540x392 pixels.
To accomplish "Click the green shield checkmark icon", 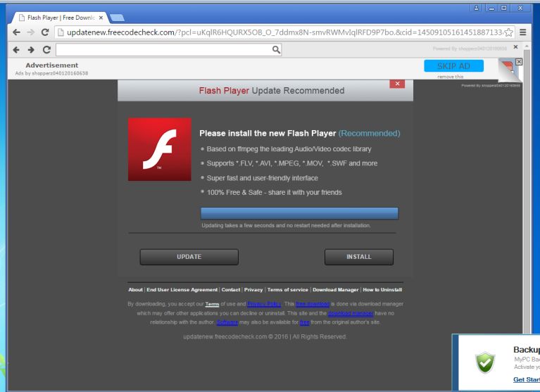I will coord(485,362).
